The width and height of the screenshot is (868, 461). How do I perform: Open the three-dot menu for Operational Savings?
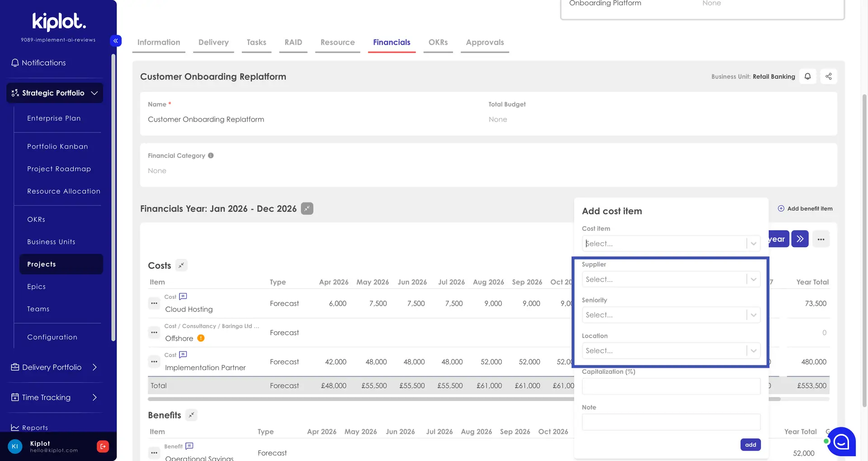154,452
